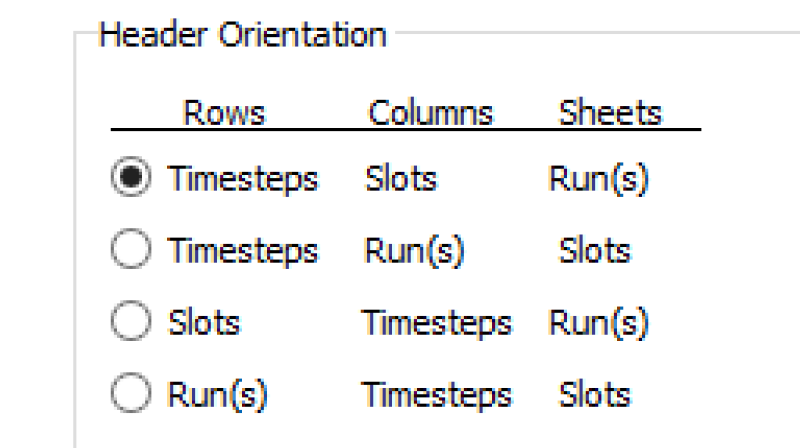Click the Slots label under Rows in third row
The width and height of the screenshot is (800, 448).
204,322
